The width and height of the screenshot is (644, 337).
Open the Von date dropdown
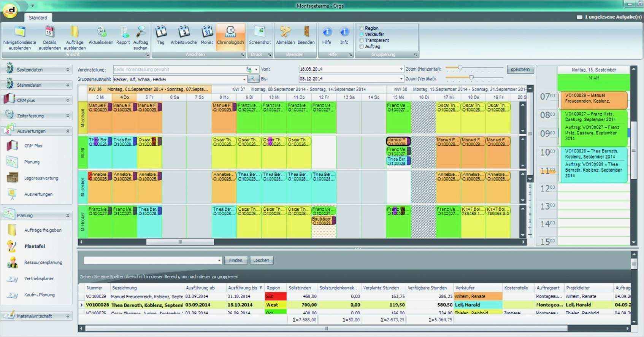[401, 69]
